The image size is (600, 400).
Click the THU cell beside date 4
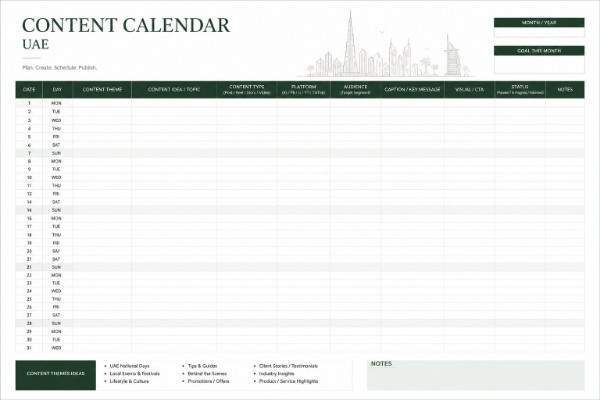tap(57, 129)
